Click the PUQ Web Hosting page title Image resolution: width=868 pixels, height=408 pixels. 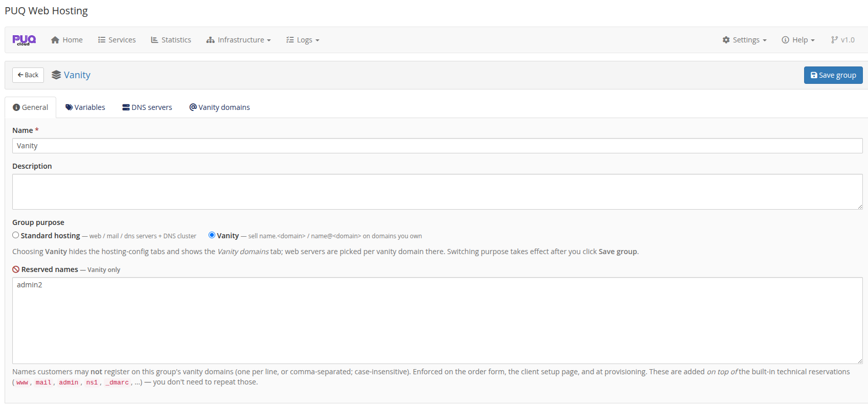tap(47, 11)
